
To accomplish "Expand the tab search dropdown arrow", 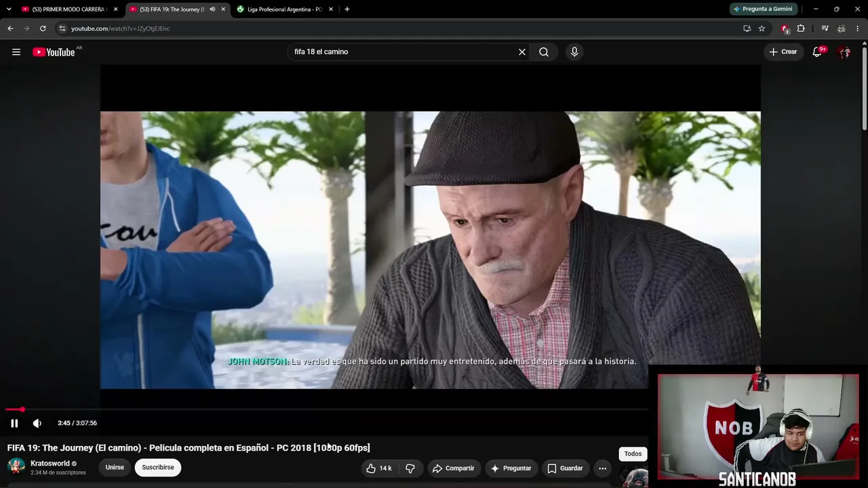I will (9, 9).
